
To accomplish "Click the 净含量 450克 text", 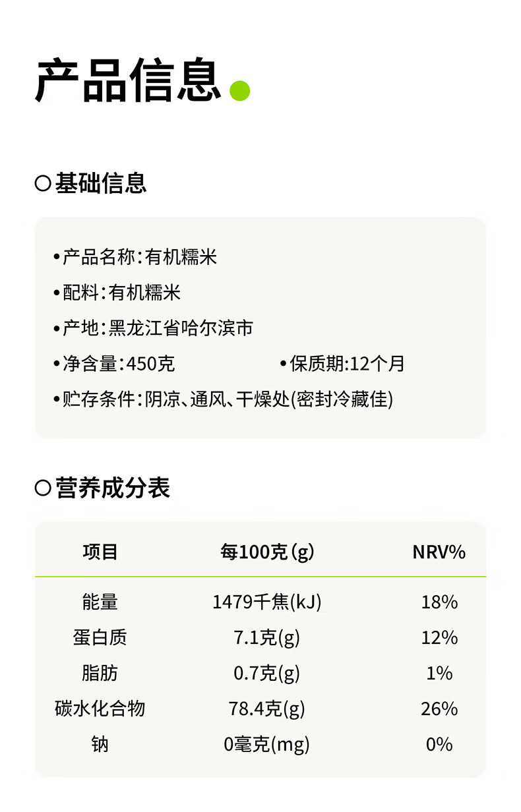I will pyautogui.click(x=115, y=363).
